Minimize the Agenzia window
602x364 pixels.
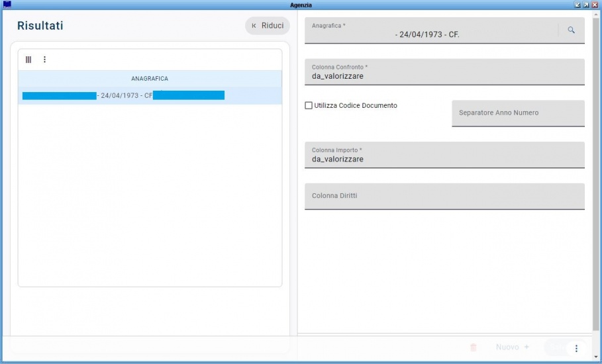point(577,5)
